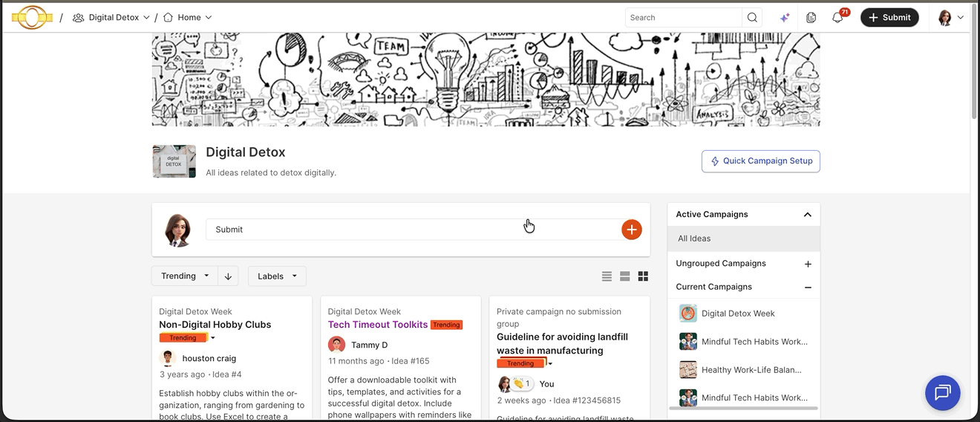This screenshot has height=422, width=980.
Task: Click the Healthy Work-Life Balance campaign icon
Action: [688, 369]
